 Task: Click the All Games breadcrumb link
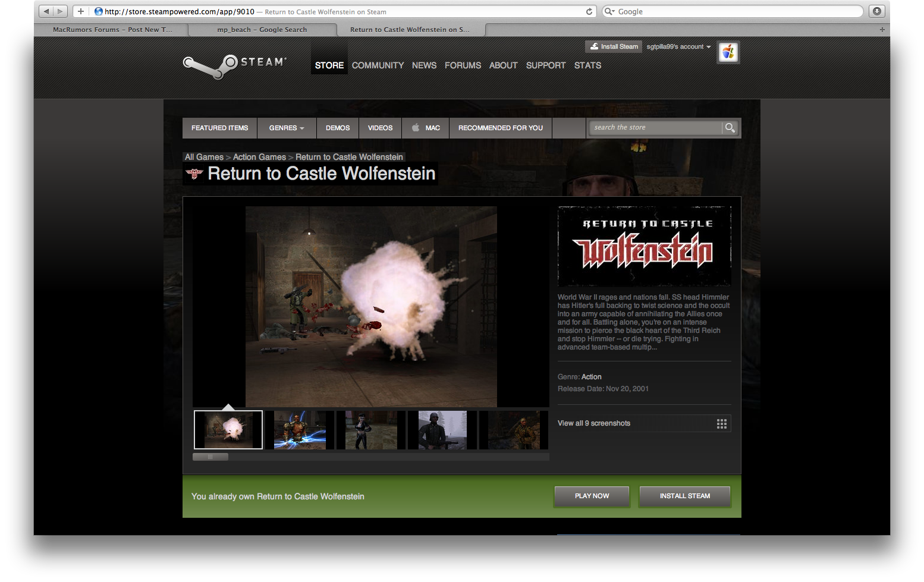point(204,157)
